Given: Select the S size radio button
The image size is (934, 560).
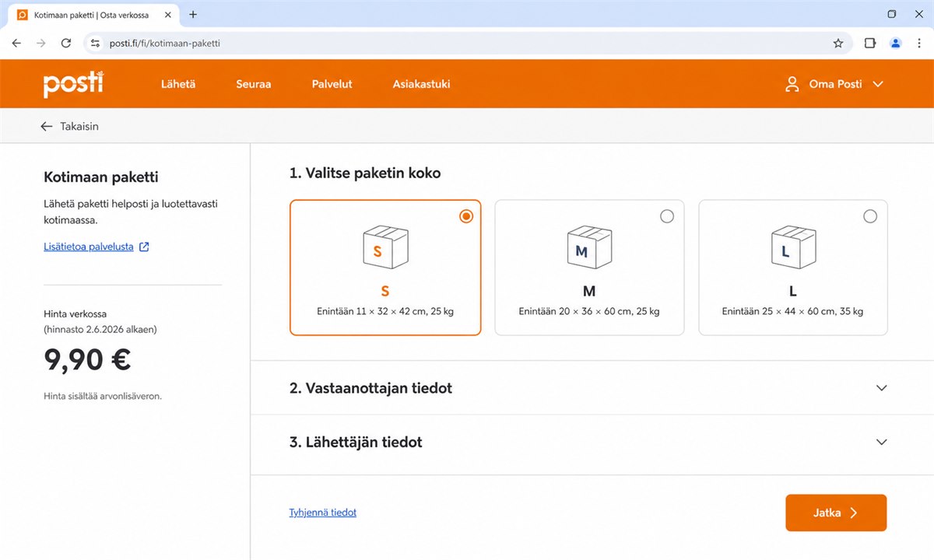Looking at the screenshot, I should point(466,216).
